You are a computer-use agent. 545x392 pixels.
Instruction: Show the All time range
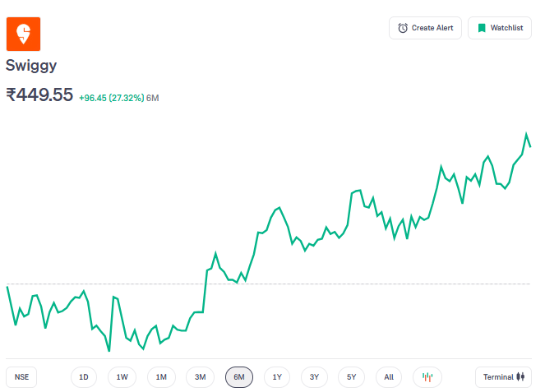coord(389,377)
